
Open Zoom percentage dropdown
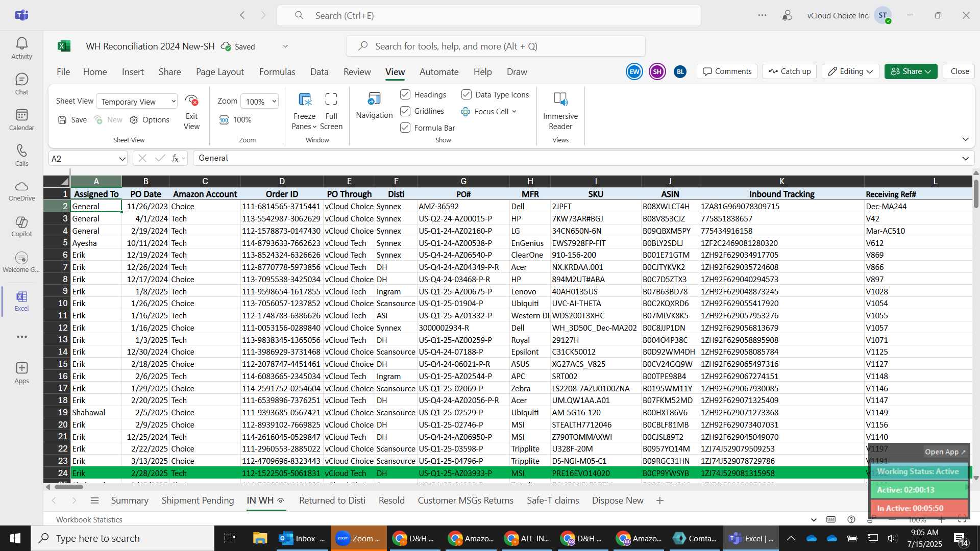260,102
